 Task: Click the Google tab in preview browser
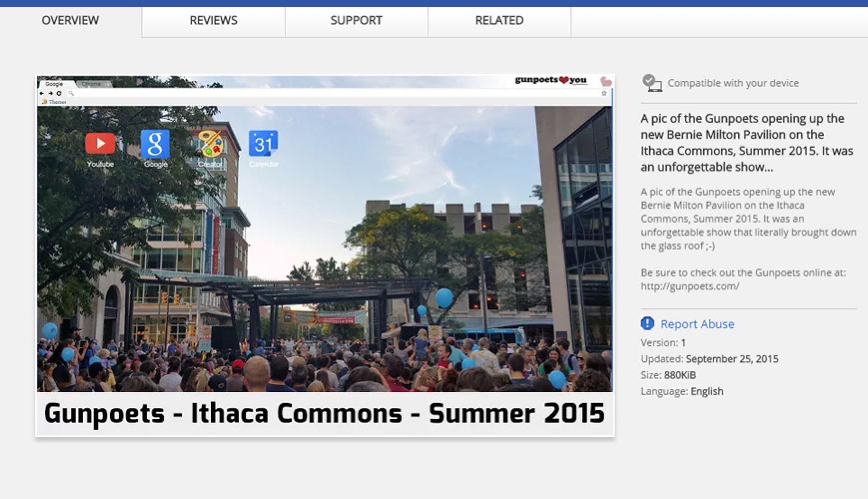(54, 84)
